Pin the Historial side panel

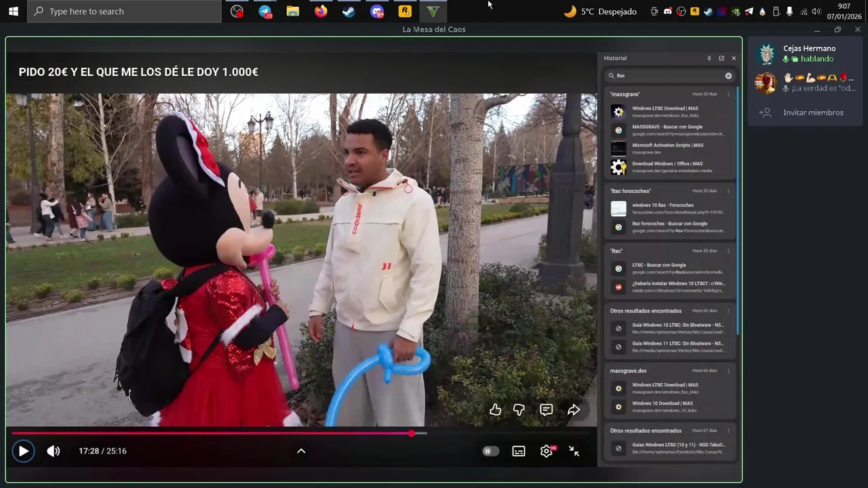click(709, 58)
